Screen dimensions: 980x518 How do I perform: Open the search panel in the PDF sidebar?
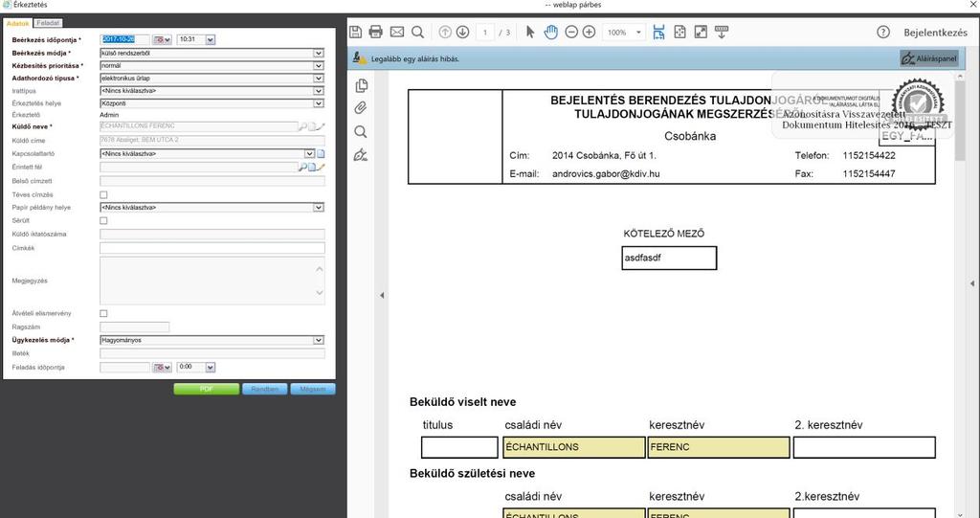361,131
